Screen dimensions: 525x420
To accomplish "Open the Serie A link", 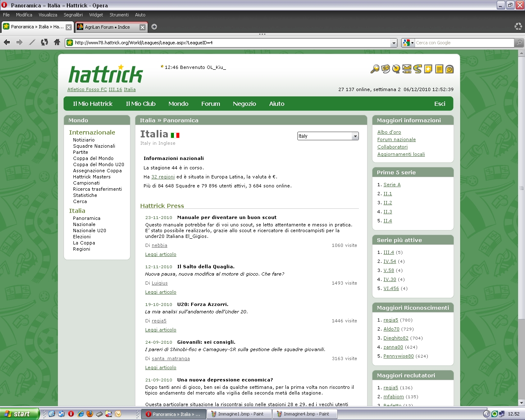I will [392, 185].
